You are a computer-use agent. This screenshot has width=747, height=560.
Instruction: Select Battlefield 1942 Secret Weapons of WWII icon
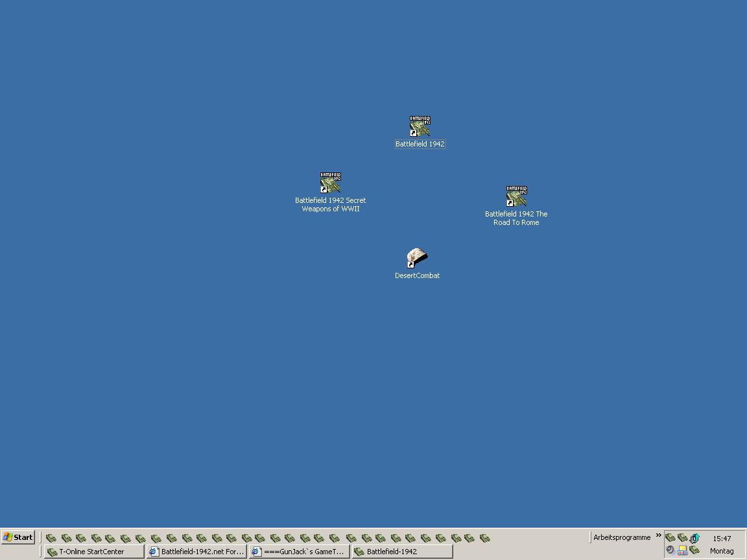tap(330, 183)
